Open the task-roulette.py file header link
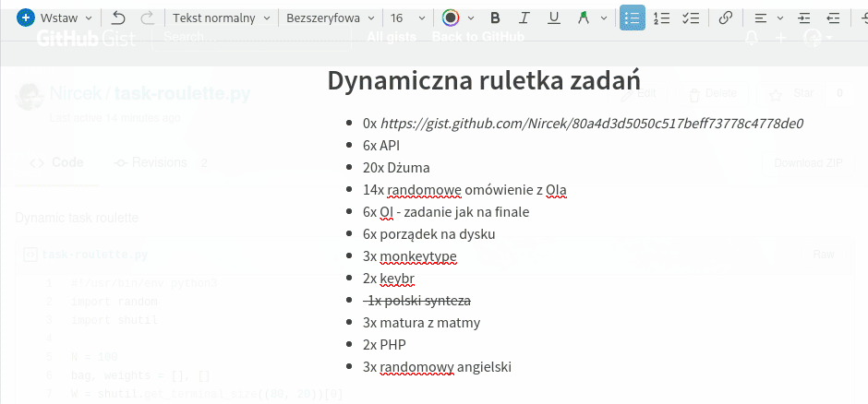868x404 pixels. coord(95,255)
